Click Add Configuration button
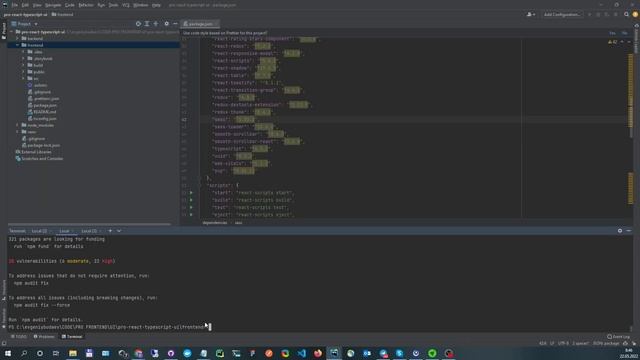The image size is (640, 360). tap(562, 14)
